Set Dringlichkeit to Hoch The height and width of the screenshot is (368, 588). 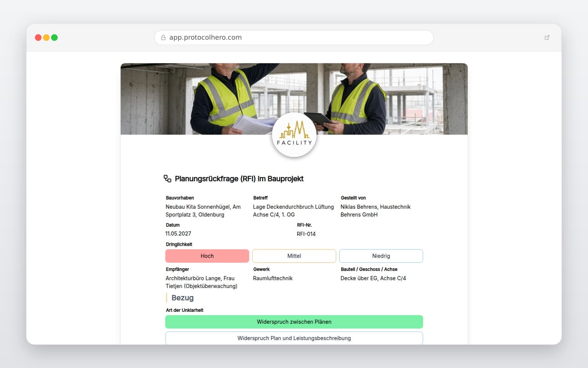[207, 256]
